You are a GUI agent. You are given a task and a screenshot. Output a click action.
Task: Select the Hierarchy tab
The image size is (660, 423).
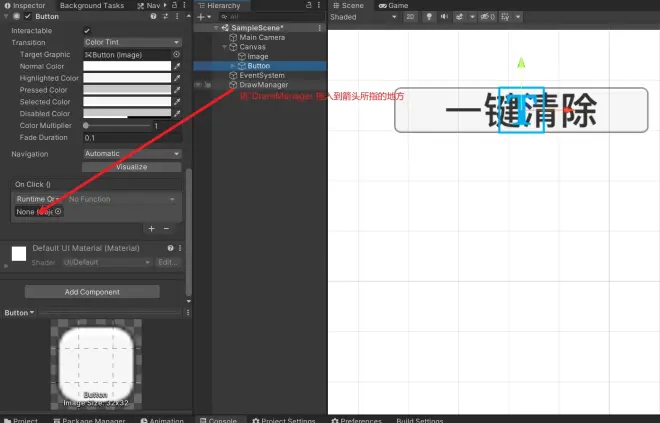pos(219,5)
